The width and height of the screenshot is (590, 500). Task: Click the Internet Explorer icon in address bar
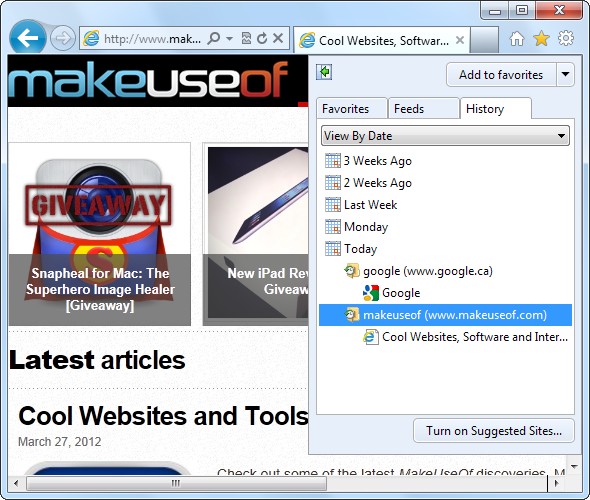(91, 38)
